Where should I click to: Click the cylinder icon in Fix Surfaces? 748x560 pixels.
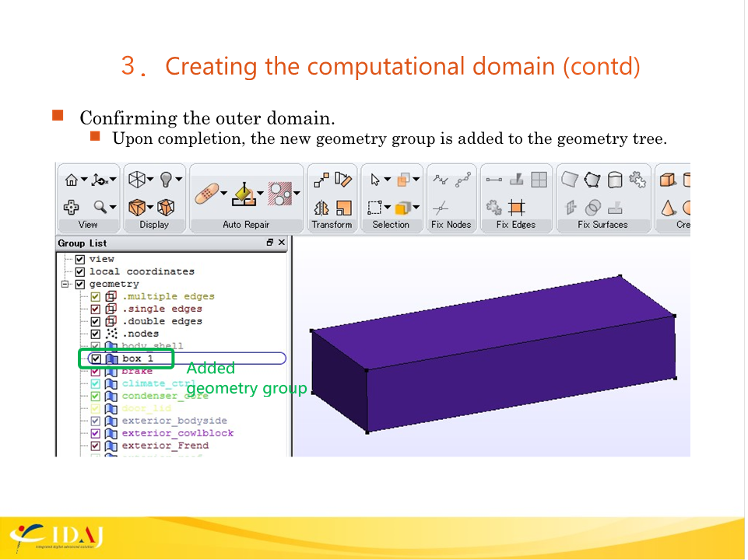tap(615, 180)
